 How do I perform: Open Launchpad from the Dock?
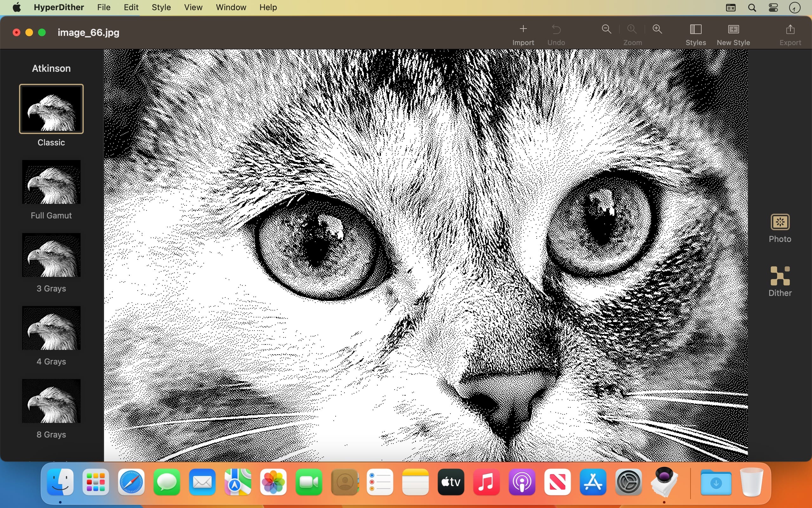(x=95, y=482)
